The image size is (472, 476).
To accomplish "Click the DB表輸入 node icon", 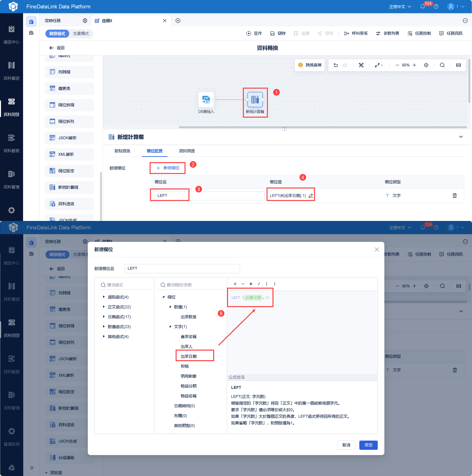I will pos(206,100).
